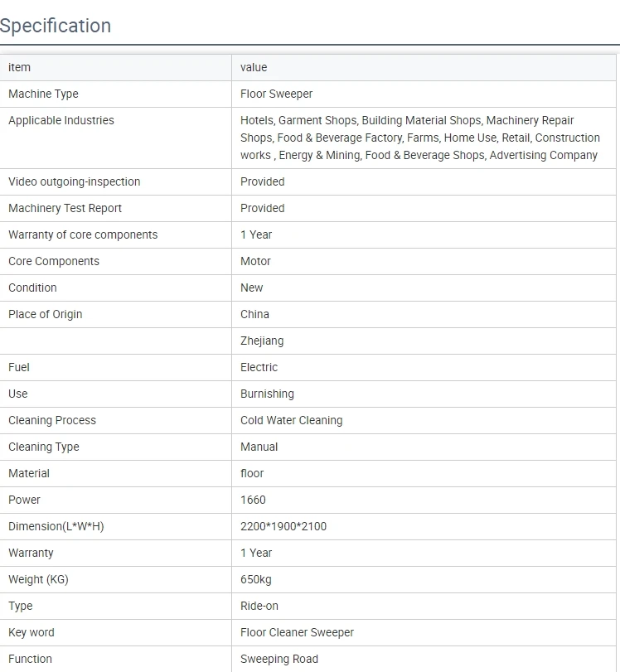Click the 'Cold Water Cleaning' value
Viewport: 620px width, 672px height.
click(291, 420)
